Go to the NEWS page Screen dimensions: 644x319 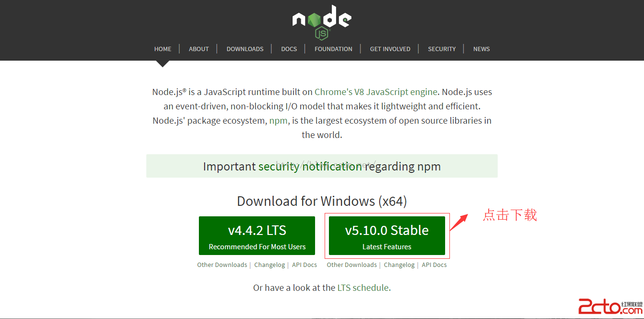click(481, 49)
